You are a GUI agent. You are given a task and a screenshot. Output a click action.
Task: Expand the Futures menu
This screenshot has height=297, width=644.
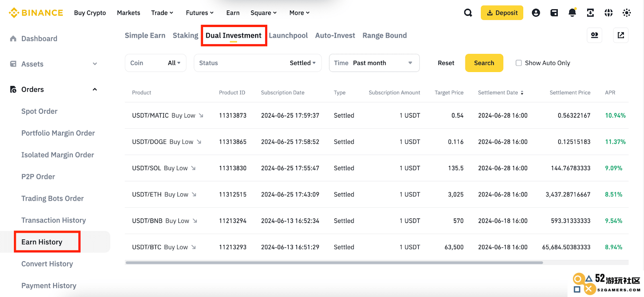tap(200, 13)
